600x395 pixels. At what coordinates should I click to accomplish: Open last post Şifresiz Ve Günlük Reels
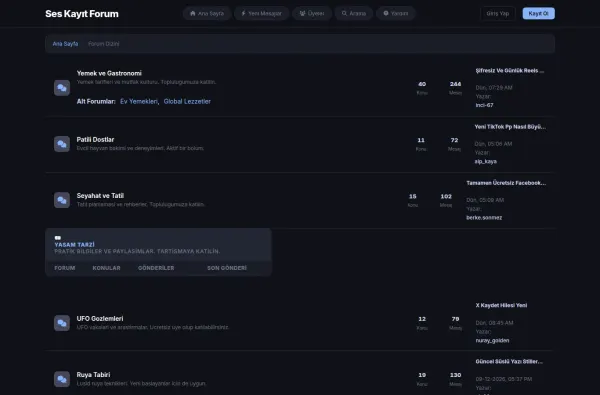510,71
